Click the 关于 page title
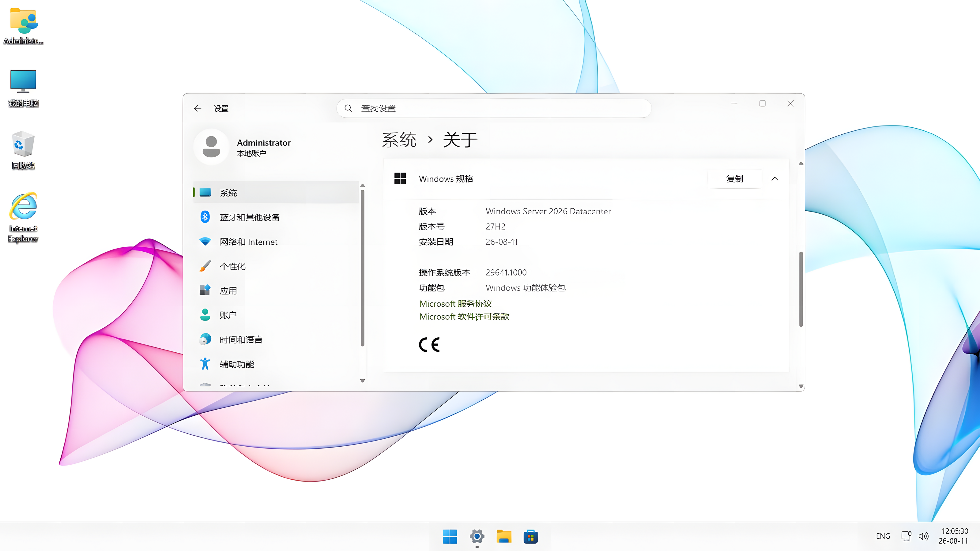The height and width of the screenshot is (551, 980). pos(460,140)
